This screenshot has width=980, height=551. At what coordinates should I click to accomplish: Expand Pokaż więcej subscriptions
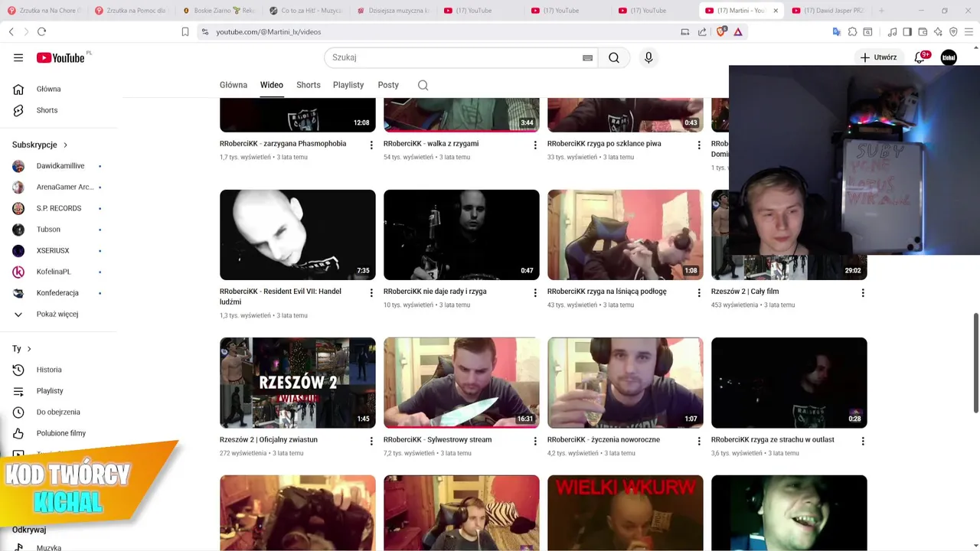(58, 314)
